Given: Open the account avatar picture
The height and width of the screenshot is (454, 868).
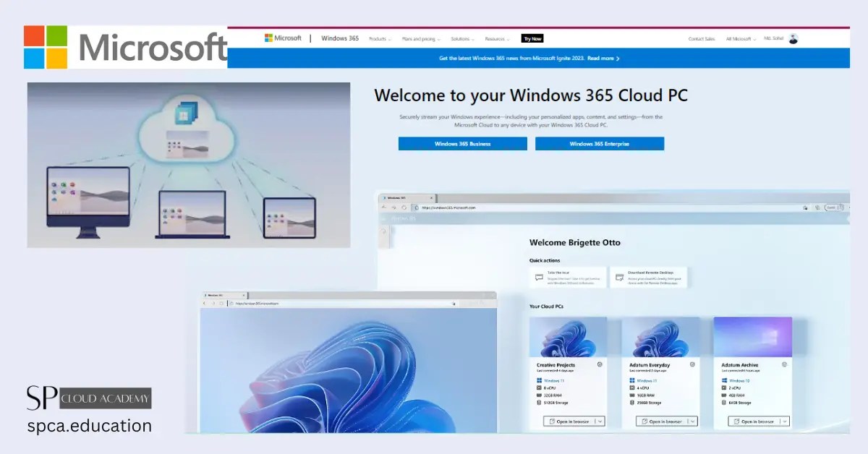Looking at the screenshot, I should click(793, 39).
